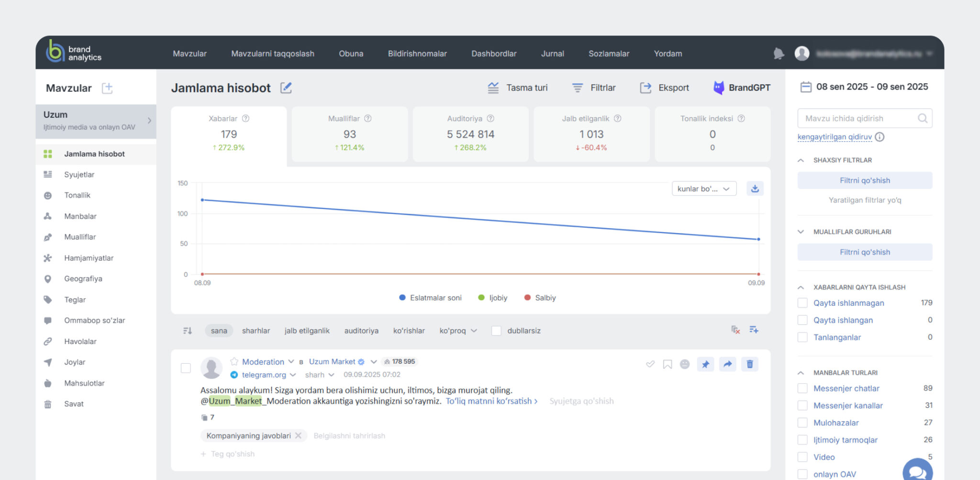
Task: Open the kunlar bo'... period dropdown
Action: coord(703,189)
